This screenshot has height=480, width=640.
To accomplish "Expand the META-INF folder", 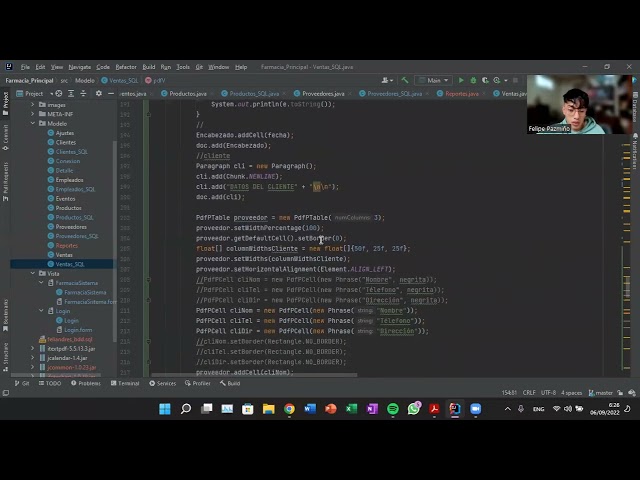I will point(33,114).
